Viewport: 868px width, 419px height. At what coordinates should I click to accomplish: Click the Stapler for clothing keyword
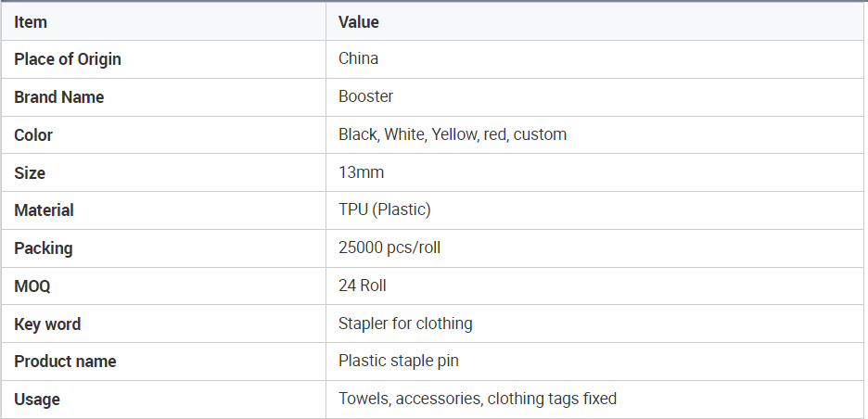pos(405,324)
